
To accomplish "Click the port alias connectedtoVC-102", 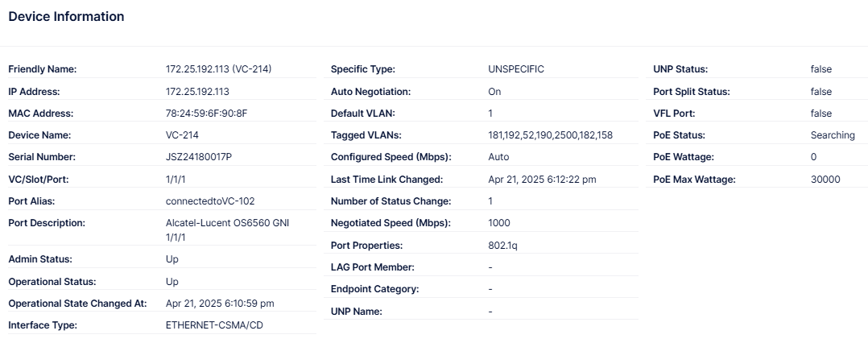I will tap(210, 201).
